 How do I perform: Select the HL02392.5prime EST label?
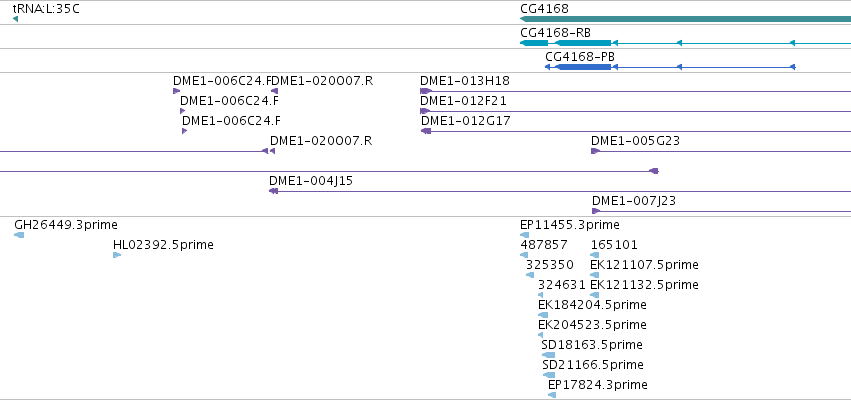tap(163, 245)
